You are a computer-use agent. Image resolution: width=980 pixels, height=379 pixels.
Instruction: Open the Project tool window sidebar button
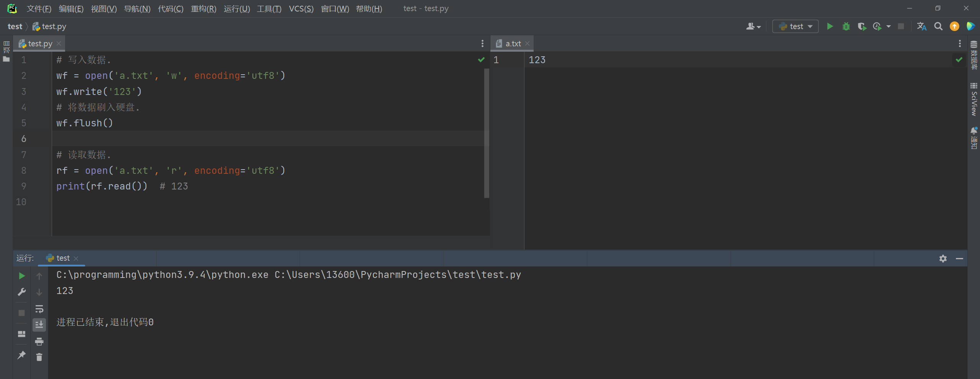click(6, 51)
